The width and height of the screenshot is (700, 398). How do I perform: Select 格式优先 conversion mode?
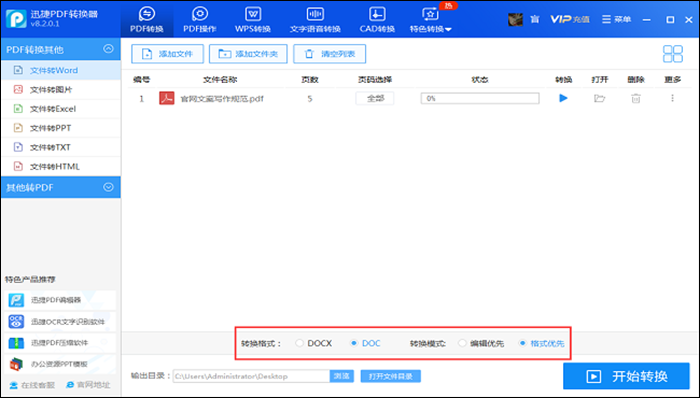(x=541, y=343)
